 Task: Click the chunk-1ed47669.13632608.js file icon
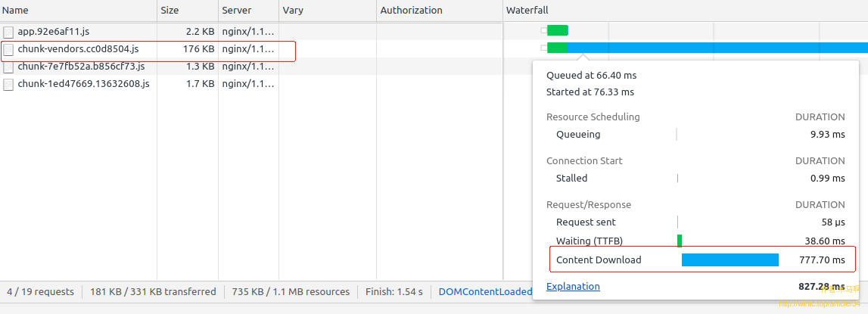(x=8, y=84)
